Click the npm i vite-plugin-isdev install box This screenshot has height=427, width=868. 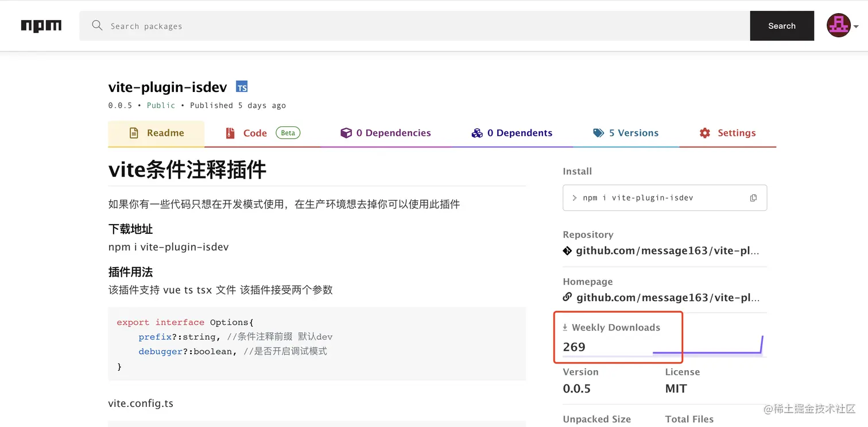pyautogui.click(x=665, y=198)
